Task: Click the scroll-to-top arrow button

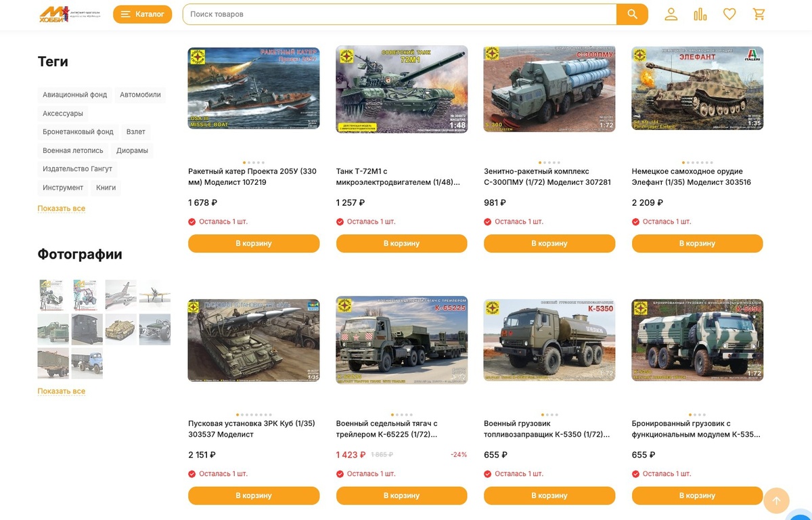Action: [x=776, y=501]
